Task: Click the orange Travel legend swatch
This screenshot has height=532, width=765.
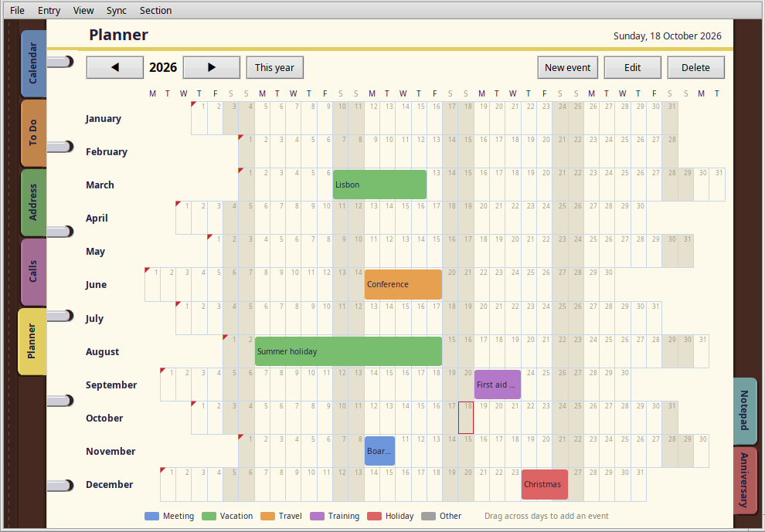Action: click(268, 516)
